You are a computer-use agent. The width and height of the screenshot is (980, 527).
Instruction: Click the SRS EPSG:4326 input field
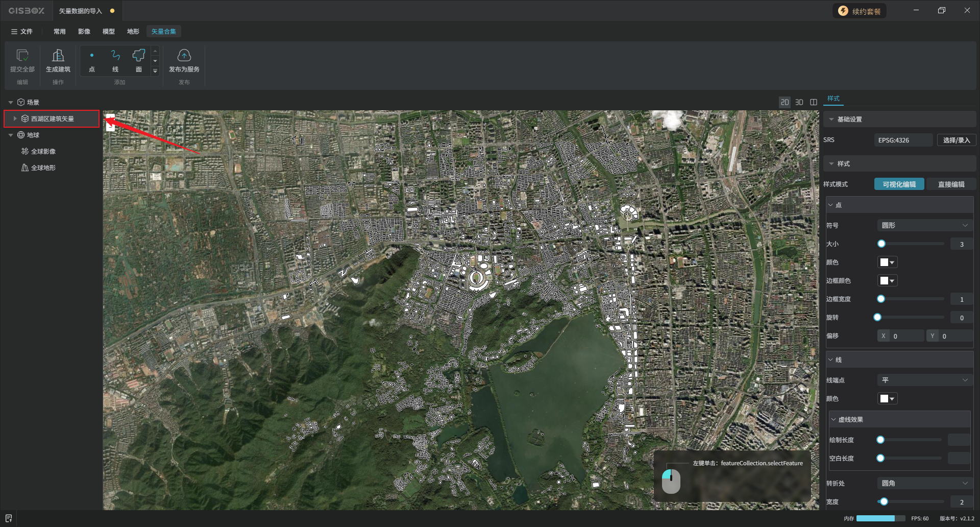point(903,140)
